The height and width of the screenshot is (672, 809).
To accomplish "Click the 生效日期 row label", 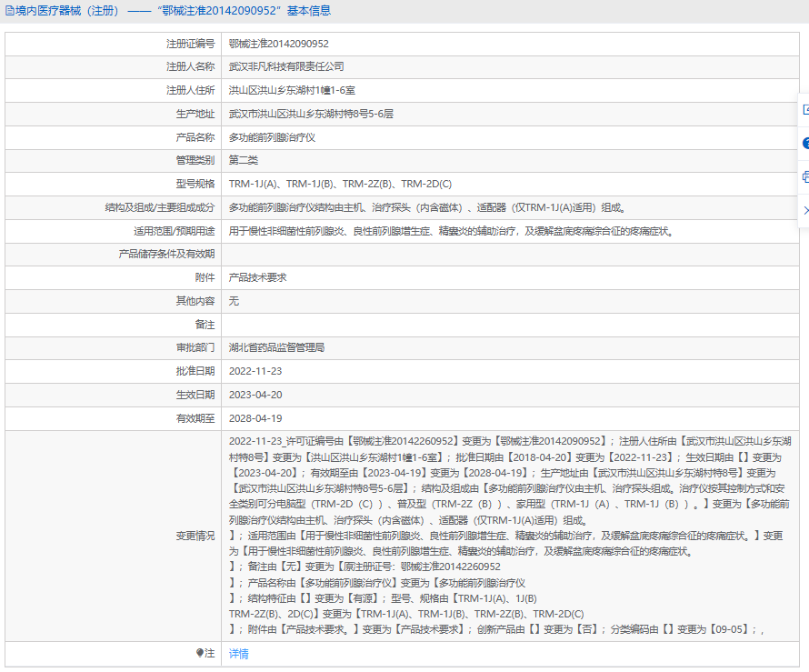I will (195, 395).
